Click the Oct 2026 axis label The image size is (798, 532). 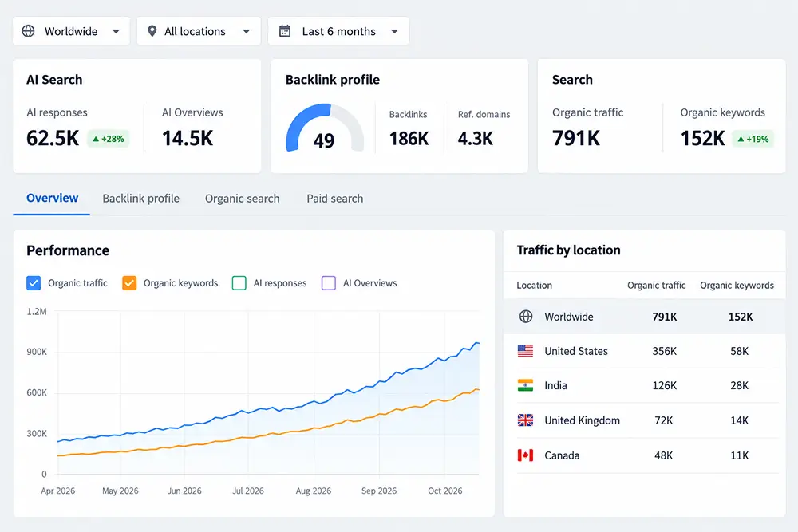tap(445, 491)
